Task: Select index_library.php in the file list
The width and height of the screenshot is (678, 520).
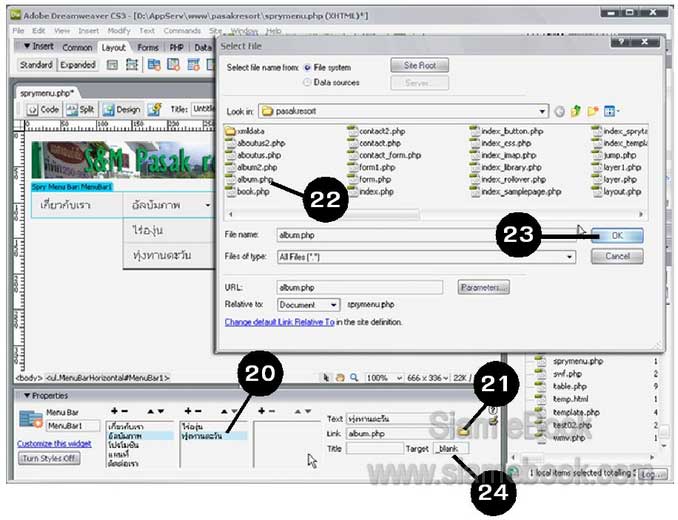Action: 505,167
